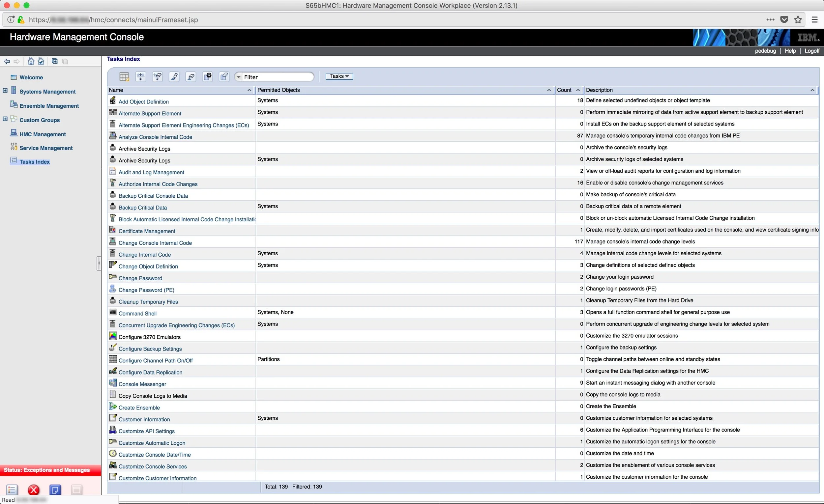Click the Expand All tree icon
The height and width of the screenshot is (504, 824).
pos(55,61)
